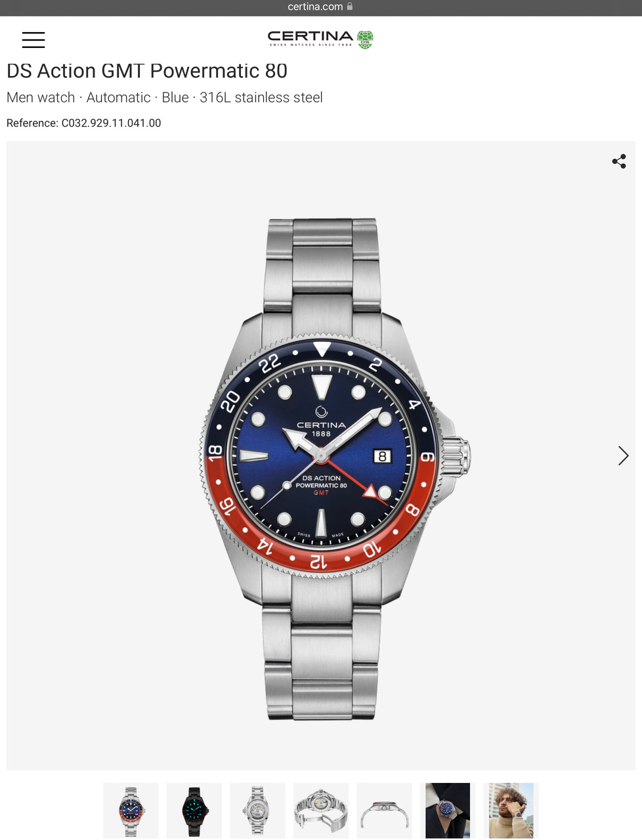Select the wrist shot thumbnail
The height and width of the screenshot is (840, 642).
click(448, 810)
